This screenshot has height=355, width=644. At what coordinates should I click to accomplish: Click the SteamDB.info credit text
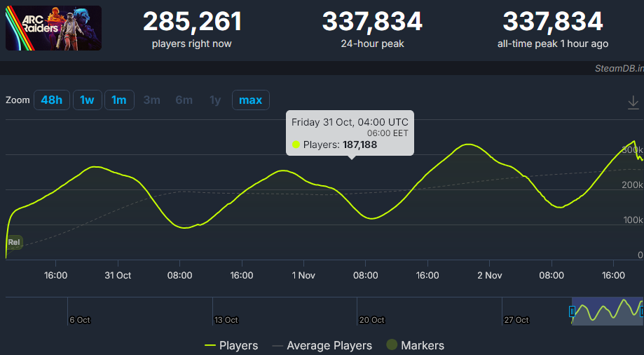pos(619,68)
